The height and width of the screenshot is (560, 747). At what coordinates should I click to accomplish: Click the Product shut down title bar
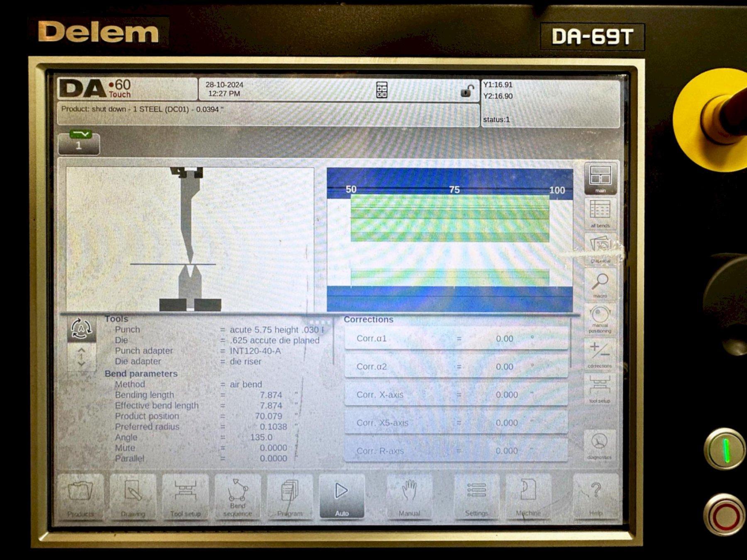(x=268, y=114)
